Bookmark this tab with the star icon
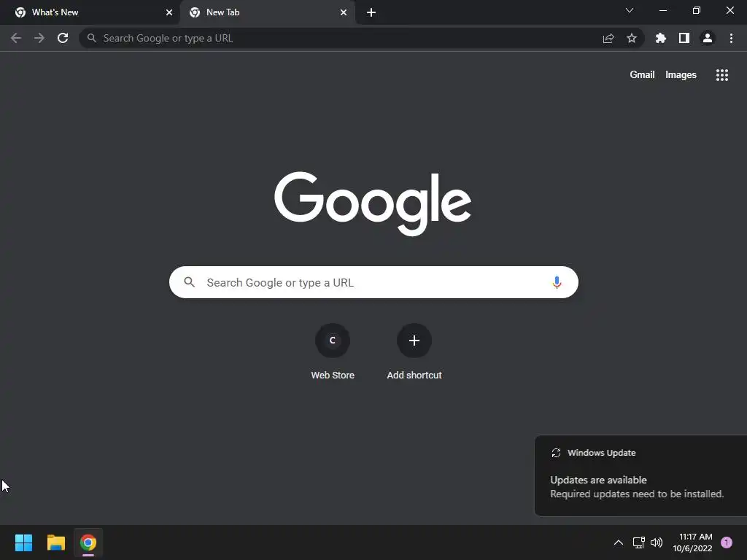This screenshot has width=747, height=560. pos(632,38)
